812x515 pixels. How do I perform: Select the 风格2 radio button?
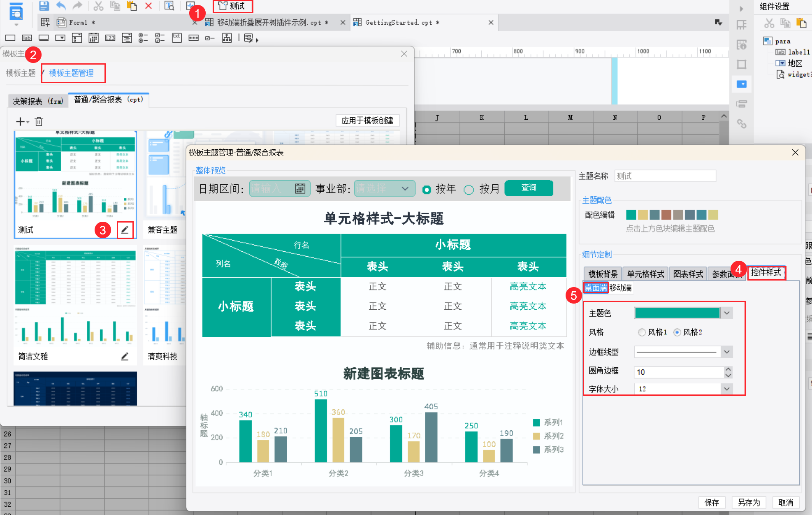pos(677,332)
